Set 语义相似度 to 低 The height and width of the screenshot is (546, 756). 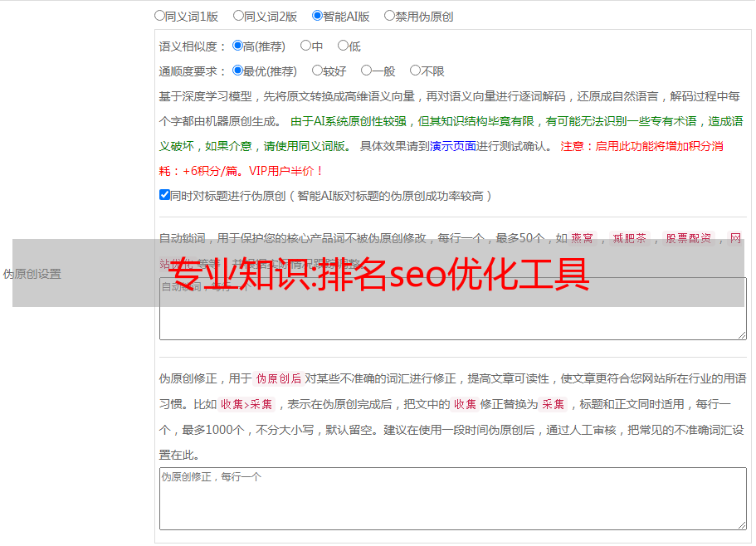343,46
